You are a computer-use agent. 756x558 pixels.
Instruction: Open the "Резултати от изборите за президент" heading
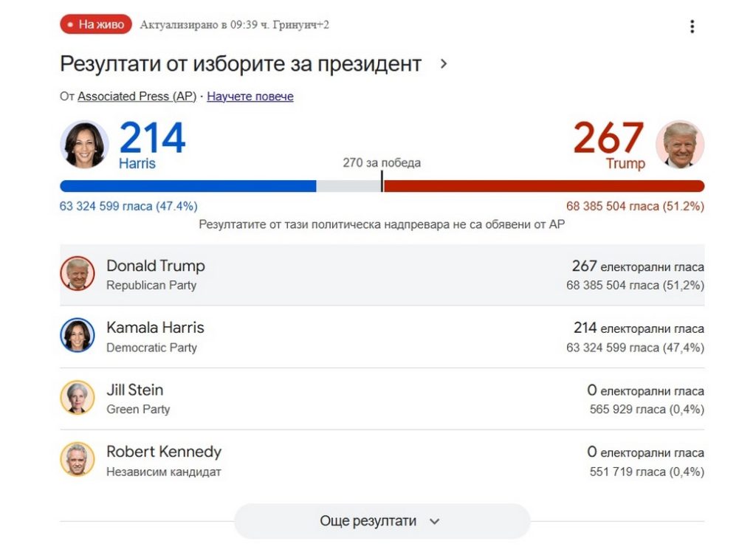coord(241,64)
